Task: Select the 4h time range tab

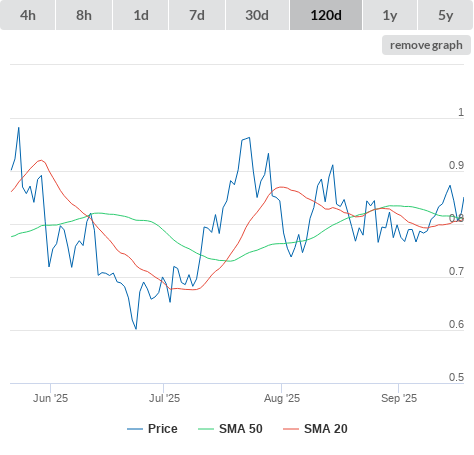Action: click(28, 15)
